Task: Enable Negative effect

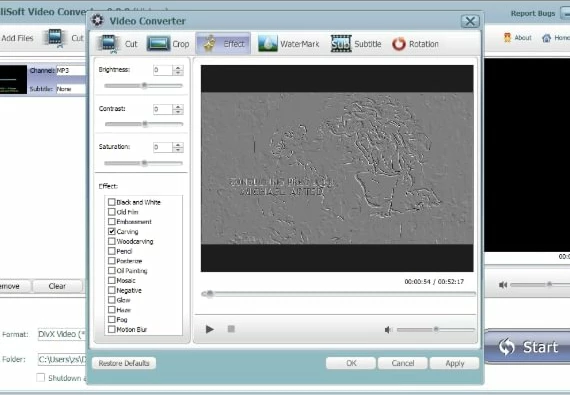Action: [112, 290]
